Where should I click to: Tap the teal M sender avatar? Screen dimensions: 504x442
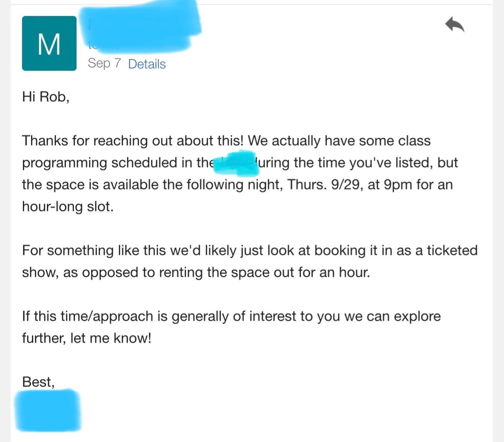(x=49, y=43)
